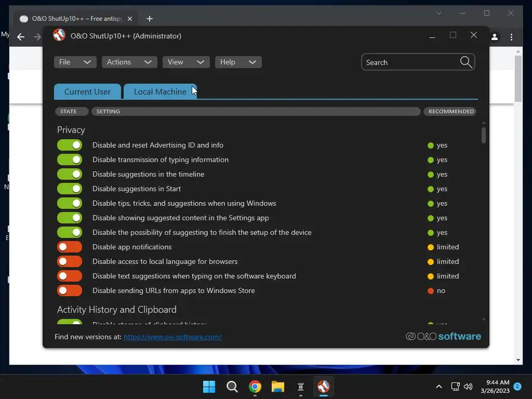Image resolution: width=532 pixels, height=399 pixels.
Task: Click 'Find new versions at:' label
Action: (88, 337)
